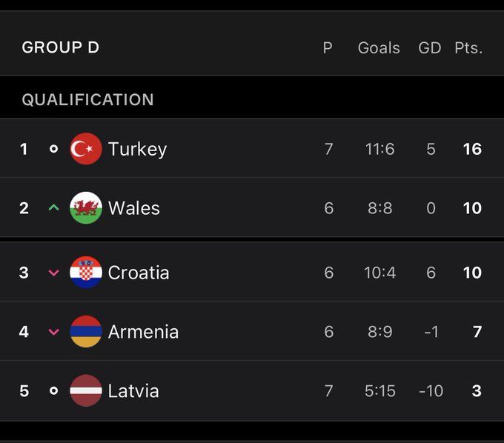Click the GD column header

click(x=430, y=48)
